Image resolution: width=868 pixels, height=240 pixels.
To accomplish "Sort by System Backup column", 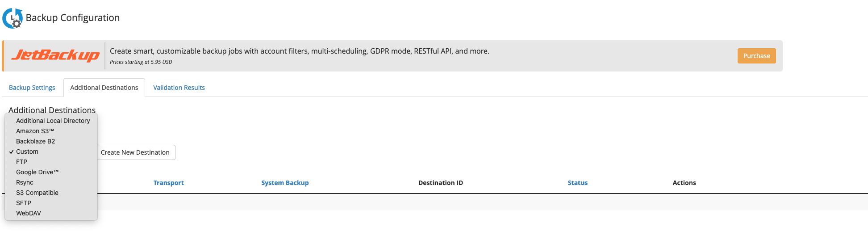I will click(285, 183).
